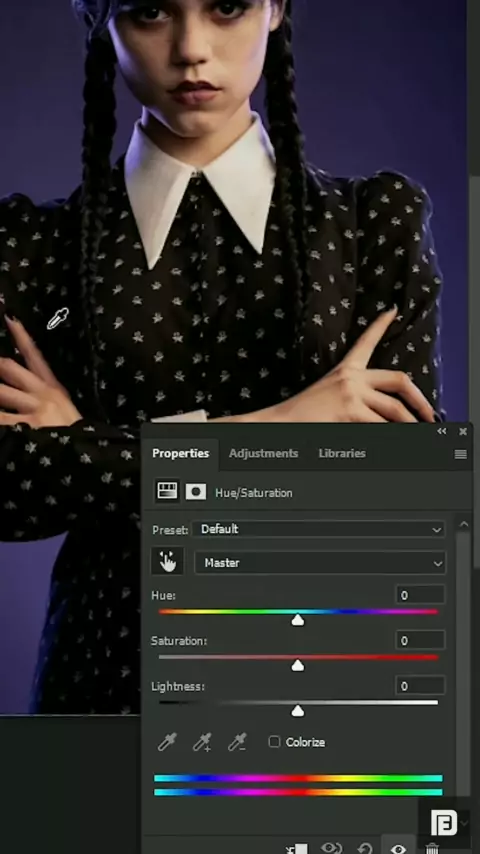Focus the Lightness value input field
Screen dimensions: 480x854
(x=420, y=686)
